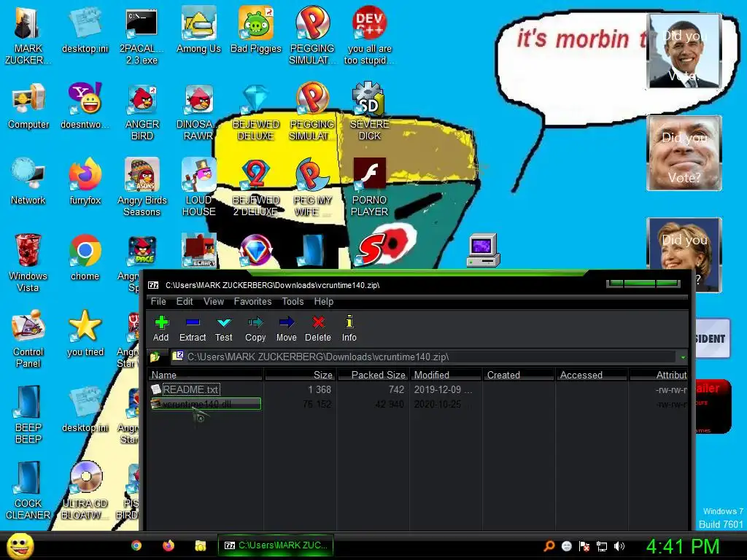Select the vcruntime140.dll file row
Image resolution: width=747 pixels, height=560 pixels.
pos(418,404)
